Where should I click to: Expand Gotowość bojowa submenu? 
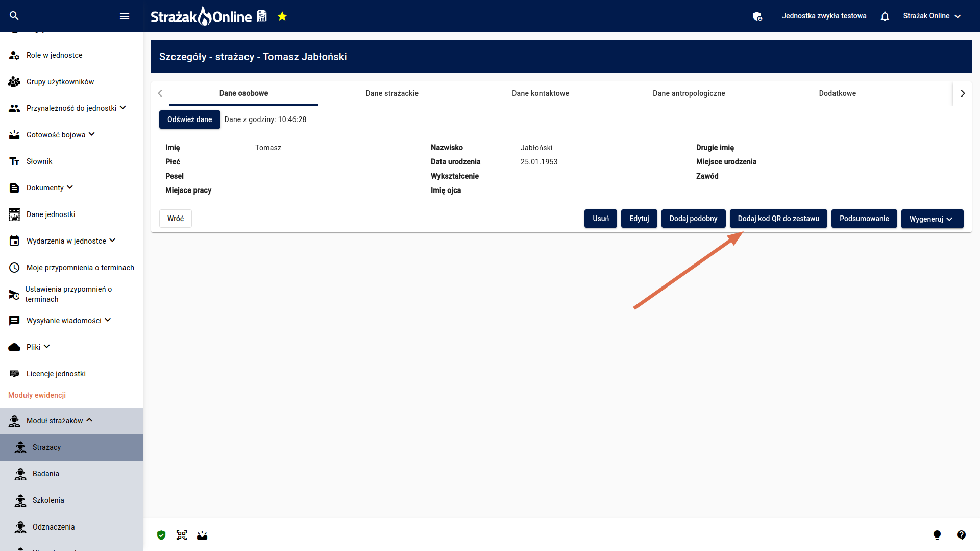92,134
